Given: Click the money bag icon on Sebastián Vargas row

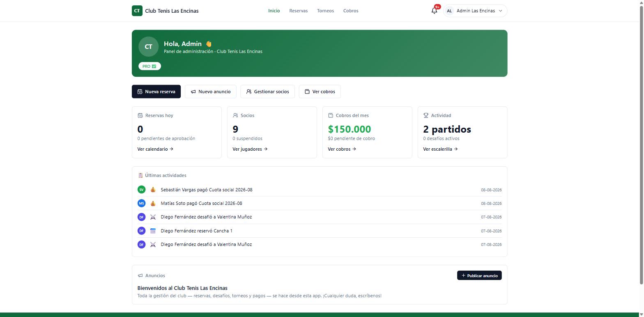Looking at the screenshot, I should tap(153, 190).
